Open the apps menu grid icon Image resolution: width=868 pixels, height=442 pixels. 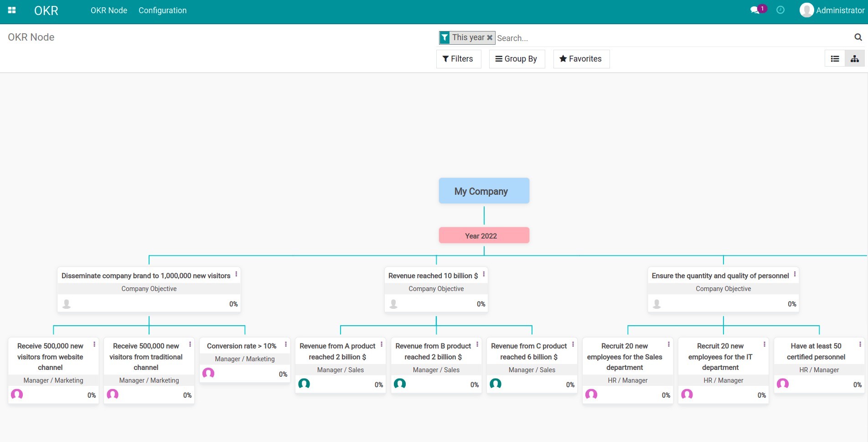pyautogui.click(x=12, y=10)
